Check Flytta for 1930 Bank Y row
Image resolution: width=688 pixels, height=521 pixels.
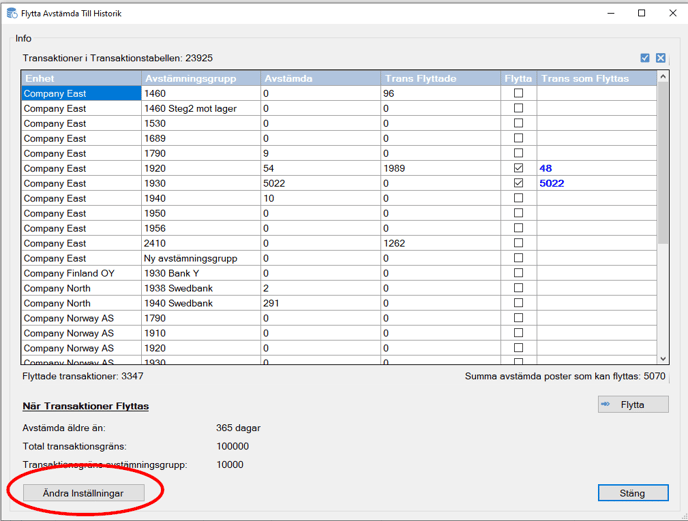[518, 273]
